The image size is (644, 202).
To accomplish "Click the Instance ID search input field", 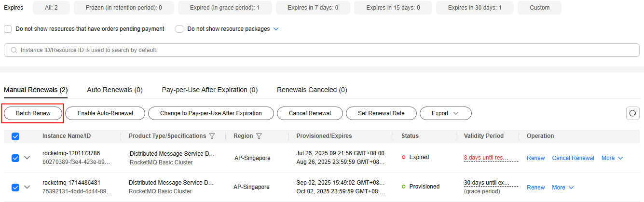I will 322,50.
